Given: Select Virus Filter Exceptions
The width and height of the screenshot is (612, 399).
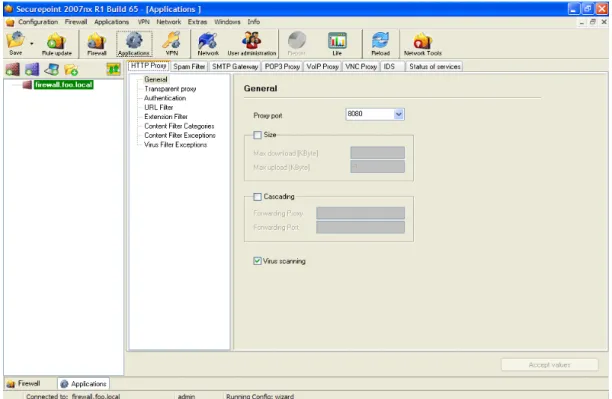Looking at the screenshot, I should pos(176,145).
